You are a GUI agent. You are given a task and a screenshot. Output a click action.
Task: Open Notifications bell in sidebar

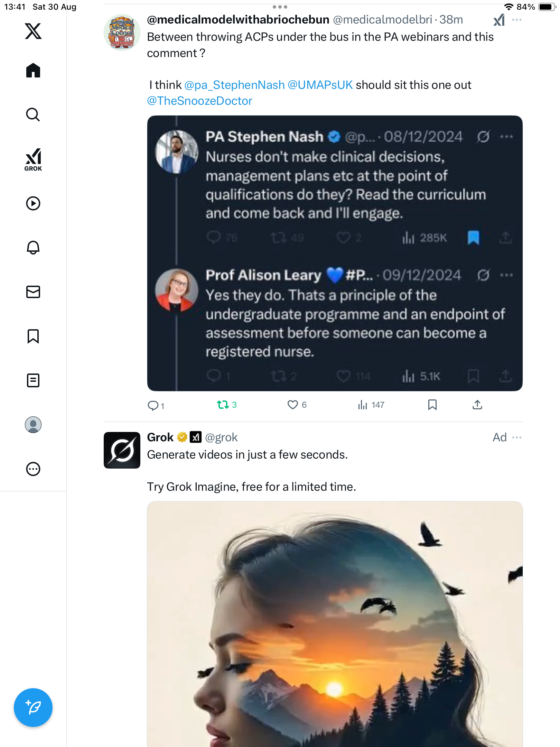[33, 248]
